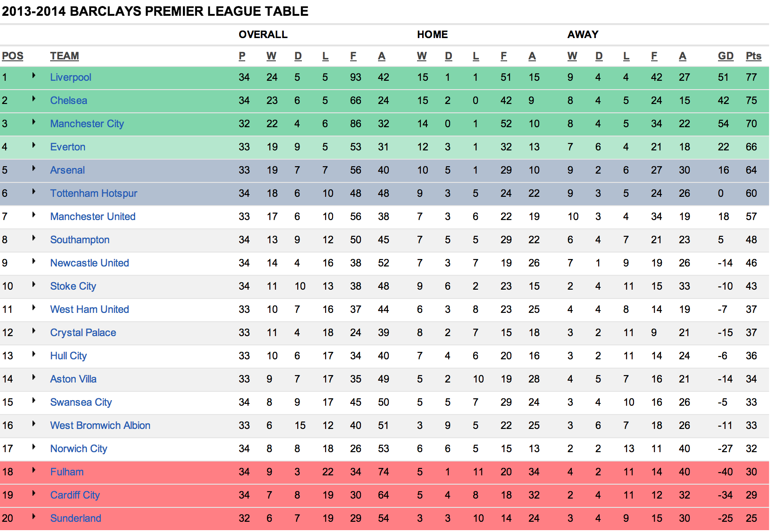The height and width of the screenshot is (532, 770).
Task: Open the Chelsea team link
Action: [69, 101]
